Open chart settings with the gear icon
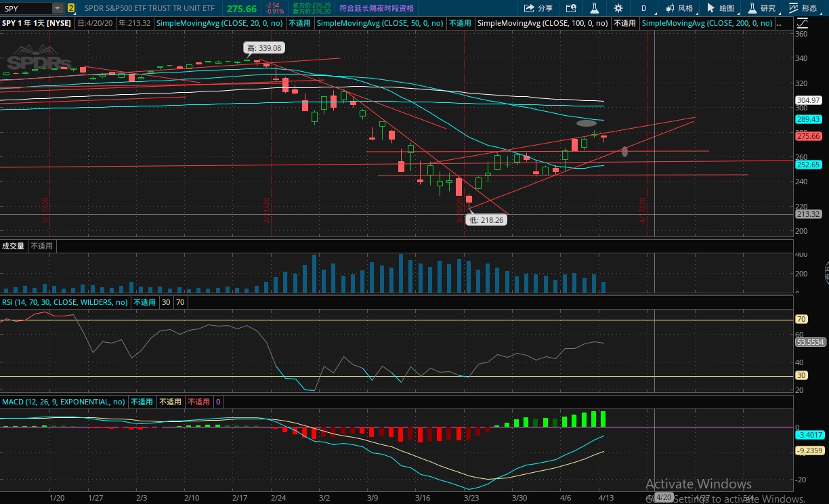The width and height of the screenshot is (829, 504). [x=618, y=8]
